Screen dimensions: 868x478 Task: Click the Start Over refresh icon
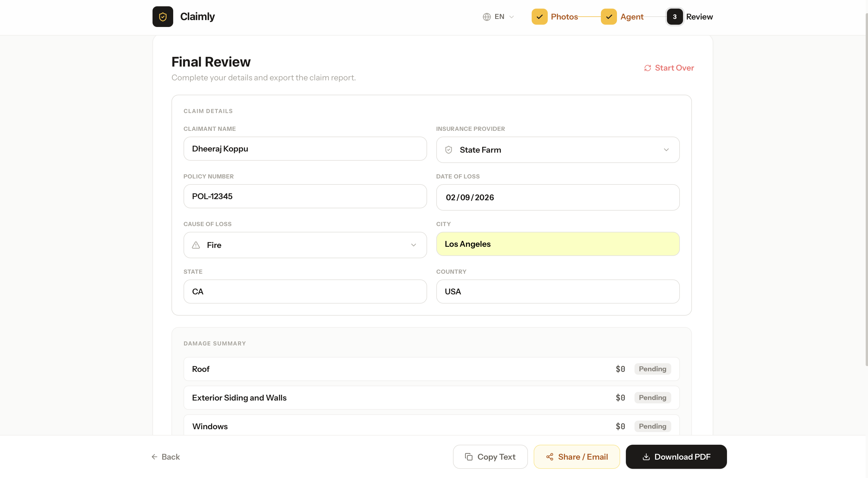(647, 68)
